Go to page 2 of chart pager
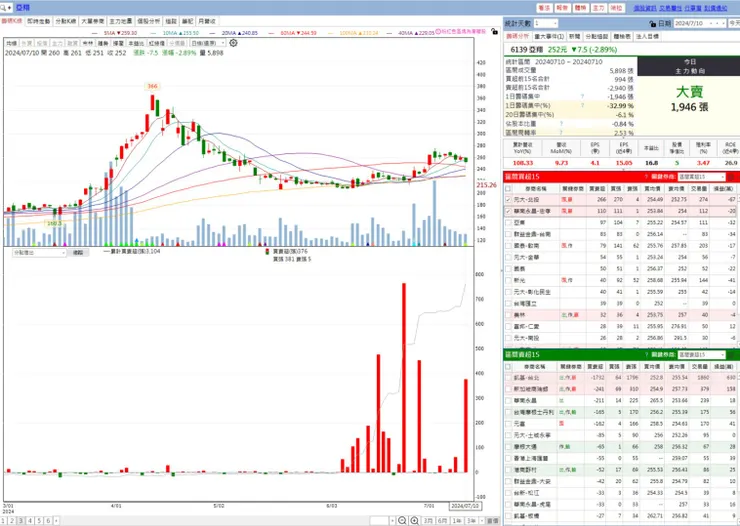Image resolution: width=740 pixels, height=526 pixels. (x=12, y=521)
